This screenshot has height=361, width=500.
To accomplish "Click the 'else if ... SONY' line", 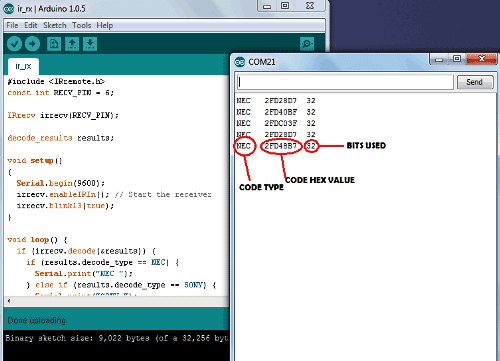I will pyautogui.click(x=121, y=285).
